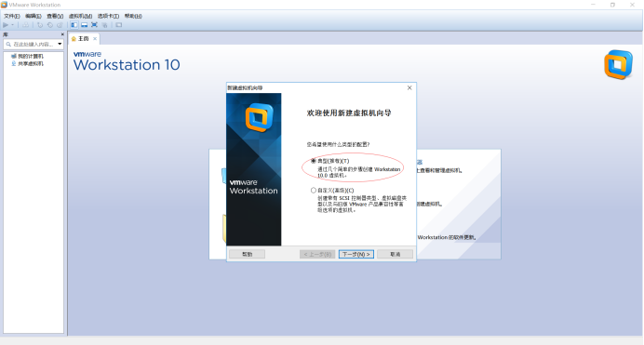Click the send Ctrl+Alt+Del toolbar icon
644x345 pixels.
pos(25,25)
